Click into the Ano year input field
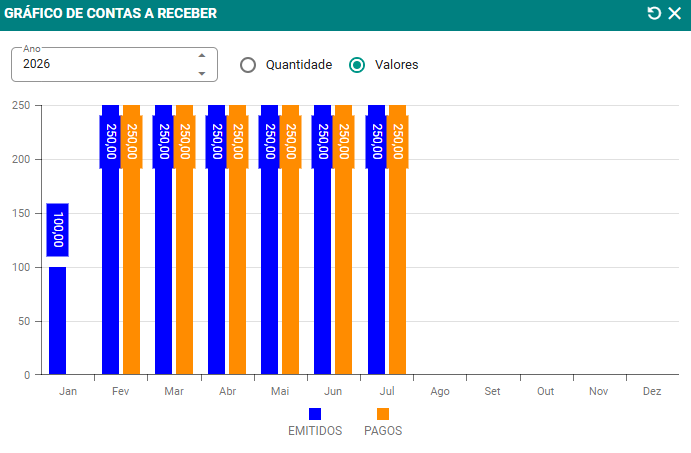The image size is (691, 453). (x=100, y=65)
